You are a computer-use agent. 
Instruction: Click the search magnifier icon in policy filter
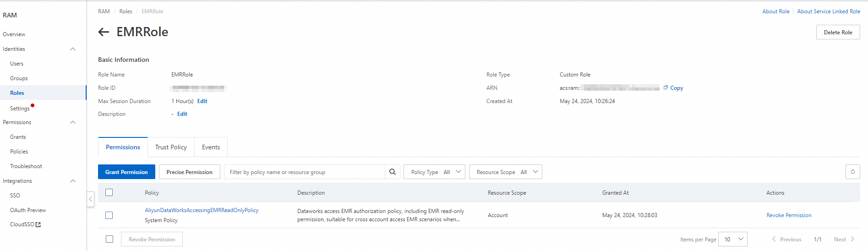click(x=393, y=172)
